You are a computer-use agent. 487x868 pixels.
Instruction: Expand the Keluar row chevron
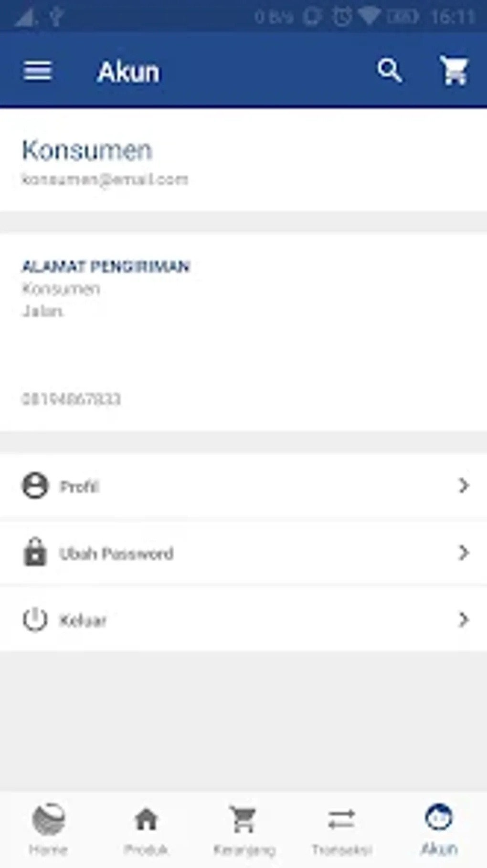click(463, 619)
